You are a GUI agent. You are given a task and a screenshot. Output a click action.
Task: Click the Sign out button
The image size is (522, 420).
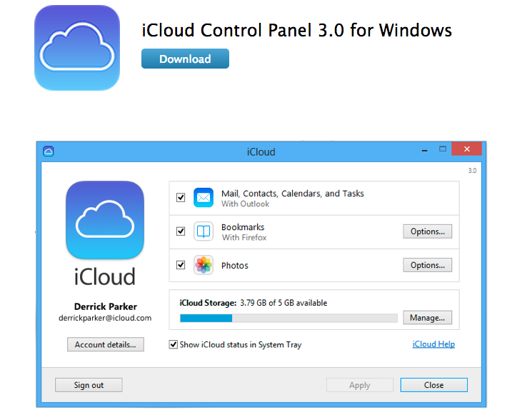click(x=89, y=385)
